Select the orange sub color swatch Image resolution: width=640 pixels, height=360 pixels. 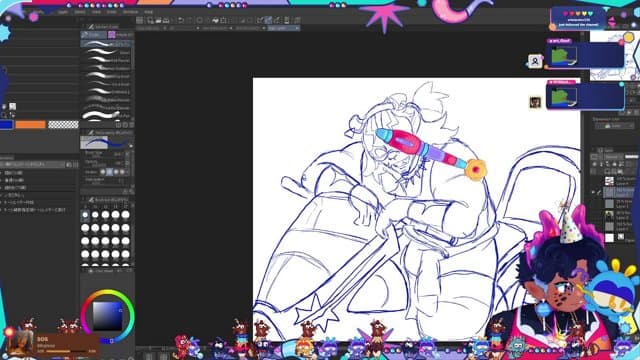(x=31, y=124)
